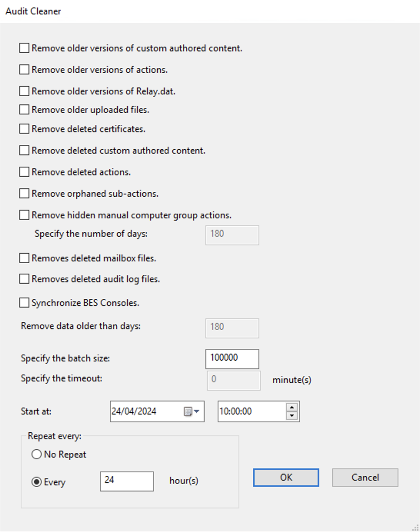This screenshot has height=532, width=420.
Task: Check Remove deleted certificates box
Action: click(x=24, y=129)
